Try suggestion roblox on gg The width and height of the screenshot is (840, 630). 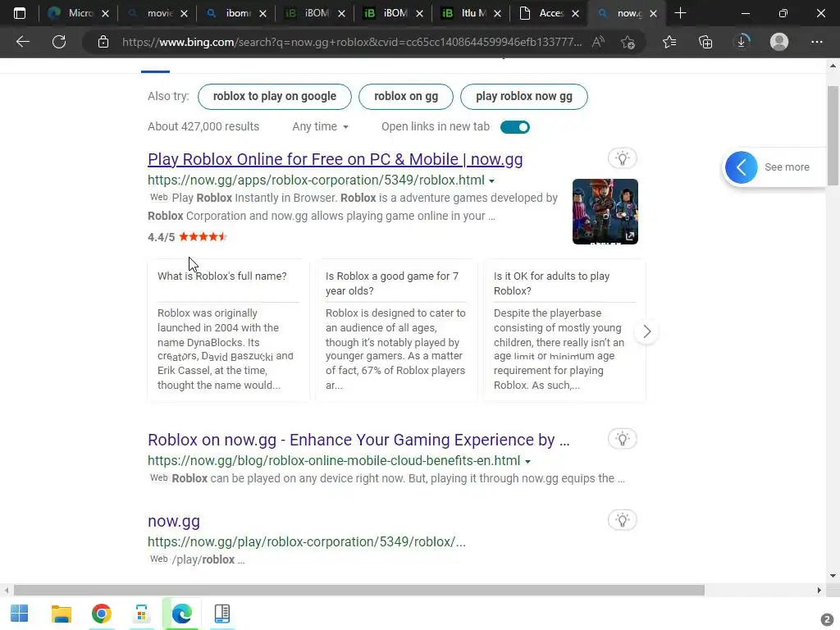point(406,97)
